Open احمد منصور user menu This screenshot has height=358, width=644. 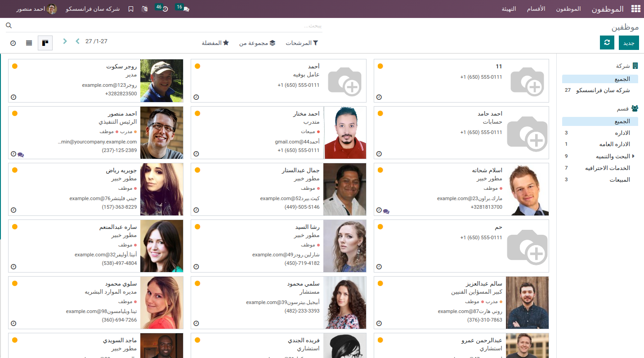tap(37, 9)
